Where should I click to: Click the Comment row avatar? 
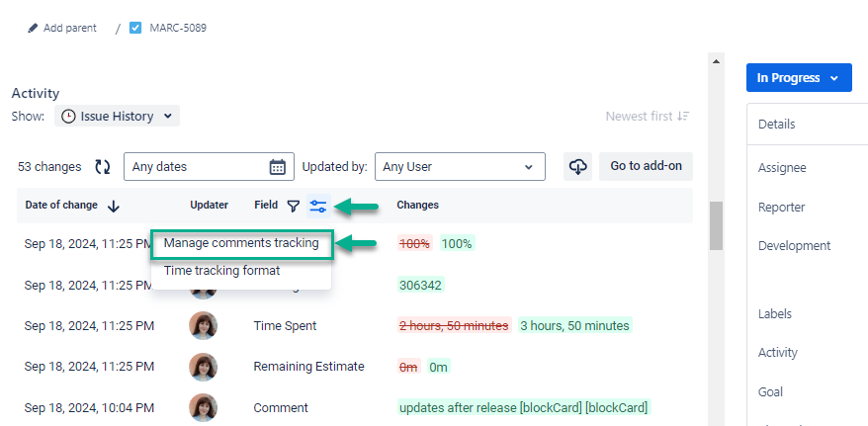pyautogui.click(x=204, y=408)
